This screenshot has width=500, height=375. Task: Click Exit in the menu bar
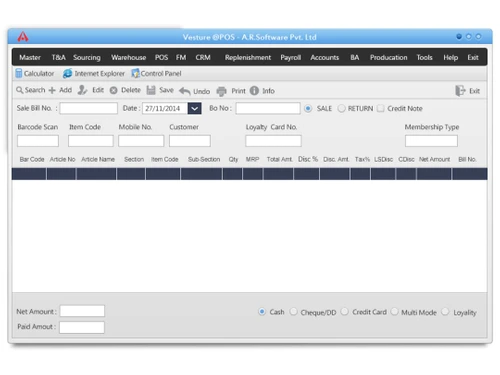pos(473,57)
